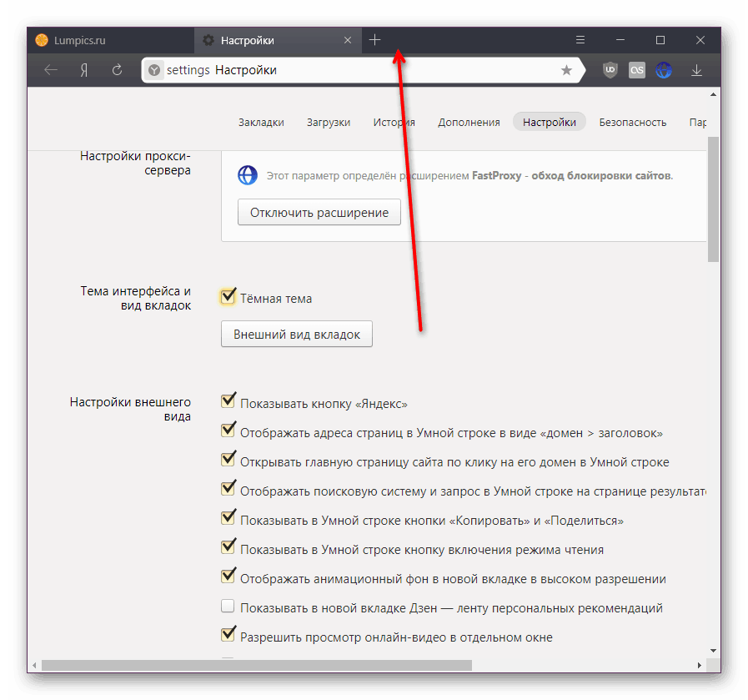This screenshot has height=700, width=748.
Task: Uncheck Показывать кнопку «Яндекс»
Action: click(x=228, y=400)
